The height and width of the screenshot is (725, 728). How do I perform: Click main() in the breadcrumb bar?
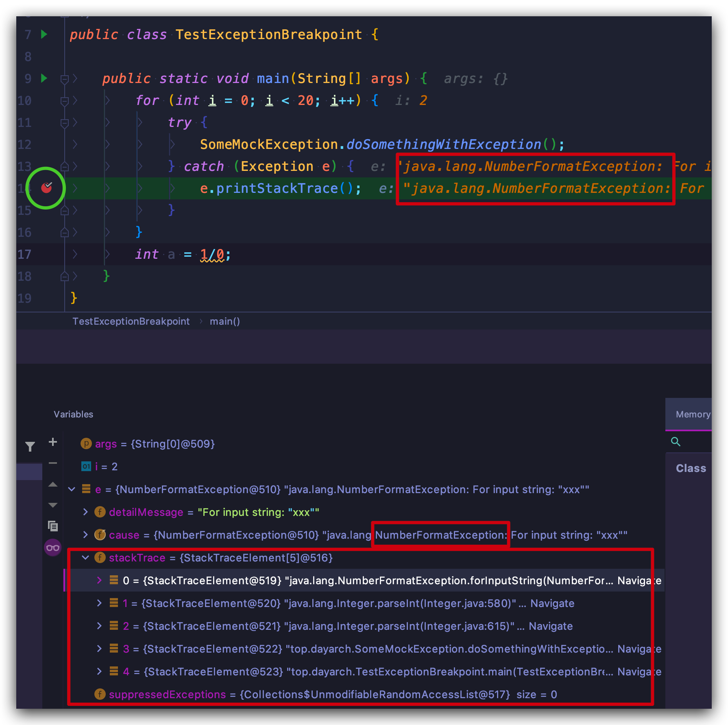[x=225, y=321]
